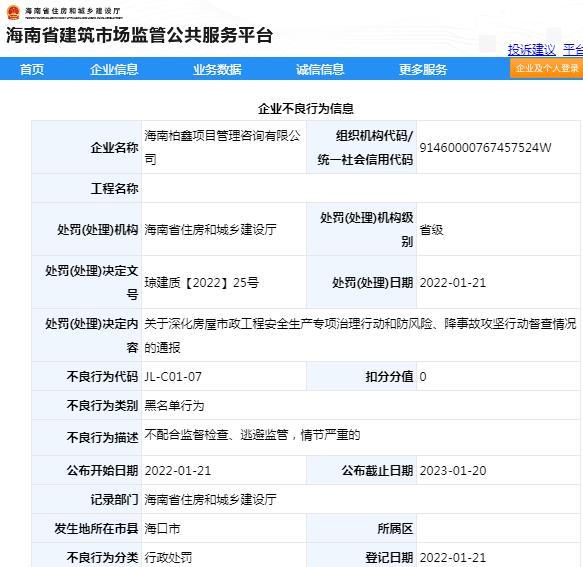Go to 诚信信息 section
The image size is (583, 567).
coord(320,70)
